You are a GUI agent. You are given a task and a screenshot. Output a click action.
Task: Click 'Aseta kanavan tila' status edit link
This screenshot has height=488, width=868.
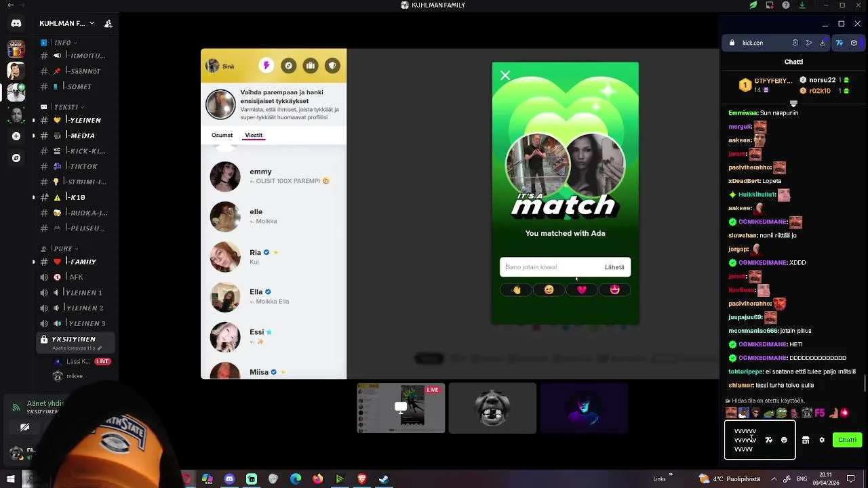point(77,348)
